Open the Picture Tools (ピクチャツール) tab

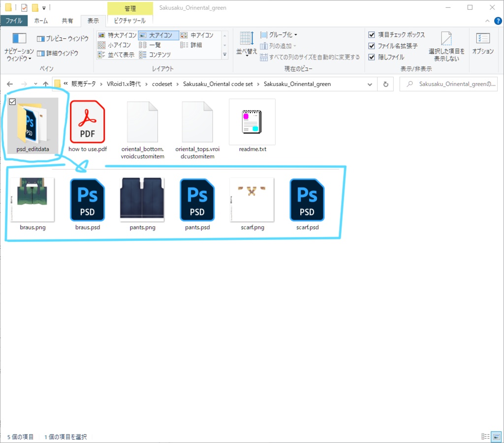[x=130, y=21]
